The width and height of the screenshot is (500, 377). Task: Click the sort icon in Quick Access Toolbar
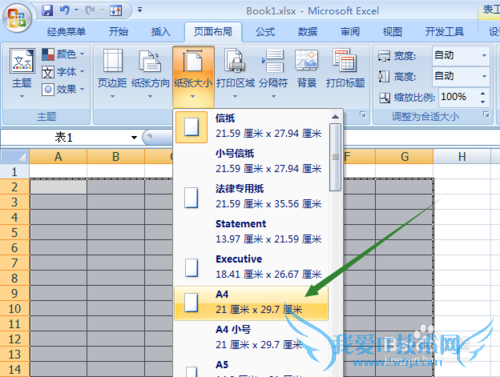tap(116, 10)
